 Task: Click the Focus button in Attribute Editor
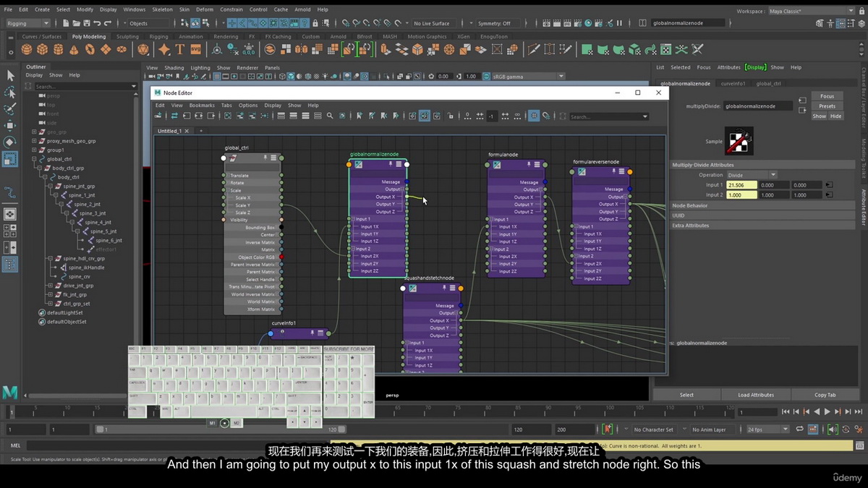[x=827, y=96]
